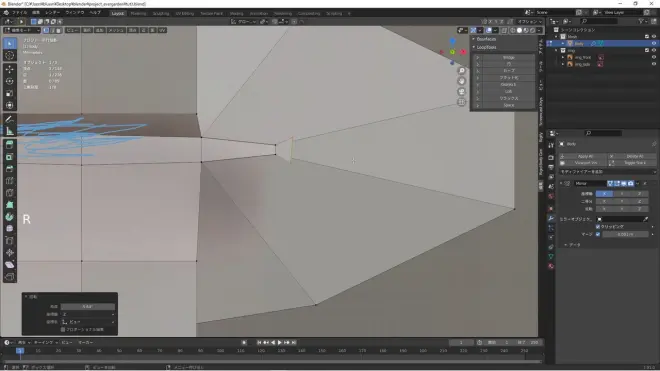Hide the img_front object with eye icon
The height and width of the screenshot is (371, 660).
click(654, 57)
